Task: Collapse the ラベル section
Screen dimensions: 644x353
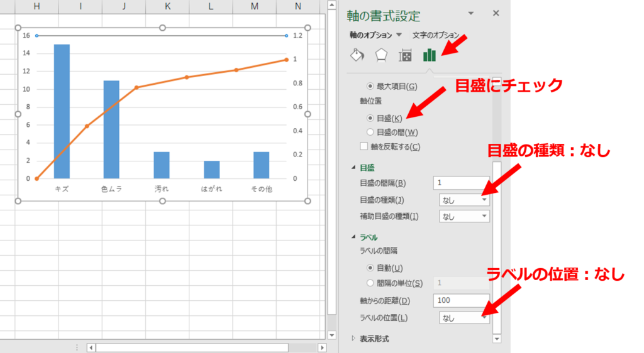Action: [353, 237]
